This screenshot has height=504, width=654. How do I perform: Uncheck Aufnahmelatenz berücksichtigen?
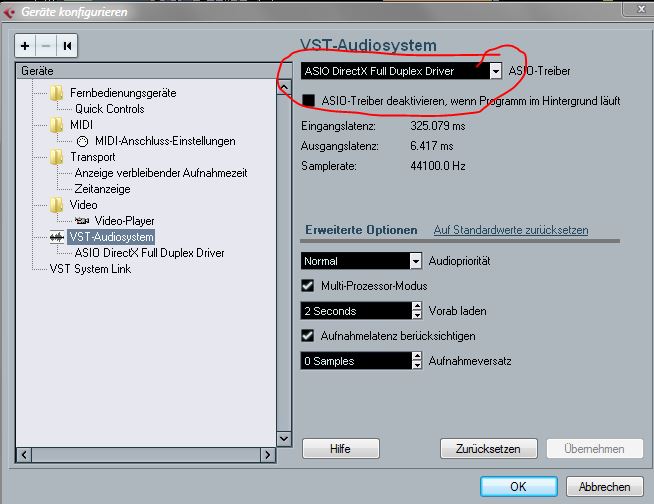point(308,336)
